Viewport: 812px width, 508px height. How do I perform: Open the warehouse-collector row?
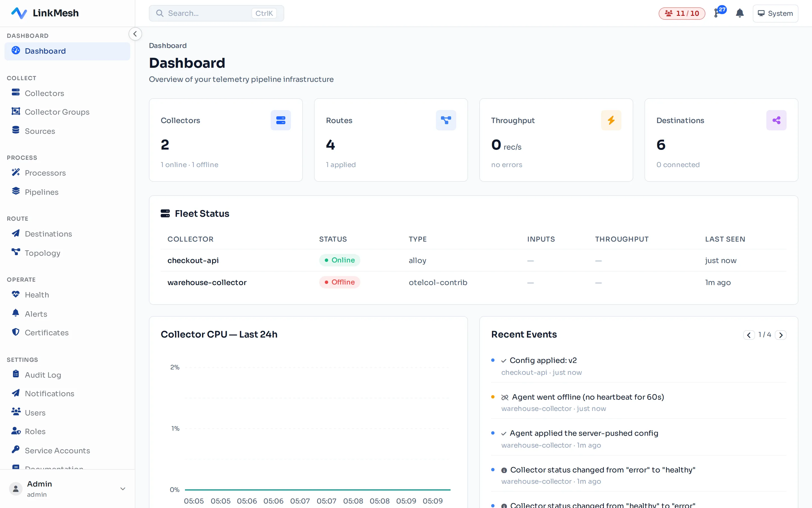473,283
